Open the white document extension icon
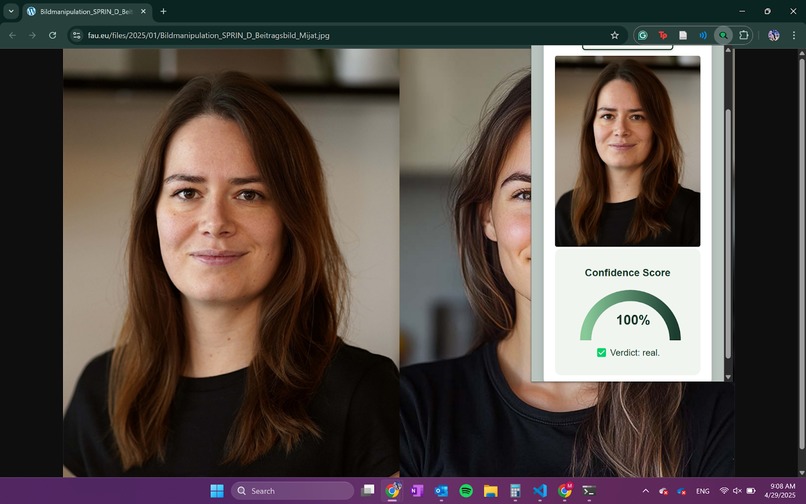 (683, 35)
